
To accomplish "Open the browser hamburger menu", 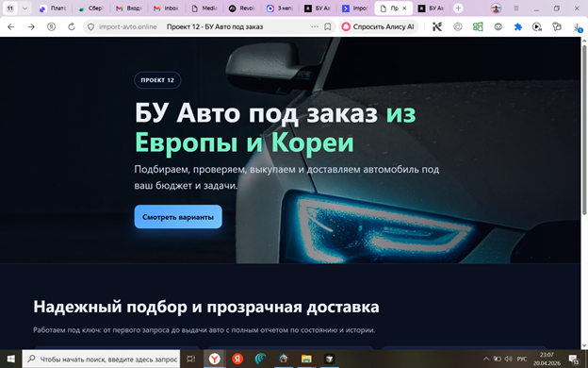I will pyautogui.click(x=516, y=8).
